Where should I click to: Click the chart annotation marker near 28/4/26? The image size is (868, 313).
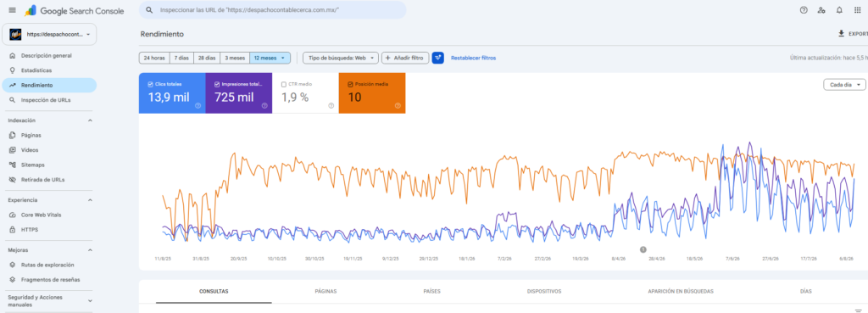[x=643, y=250]
